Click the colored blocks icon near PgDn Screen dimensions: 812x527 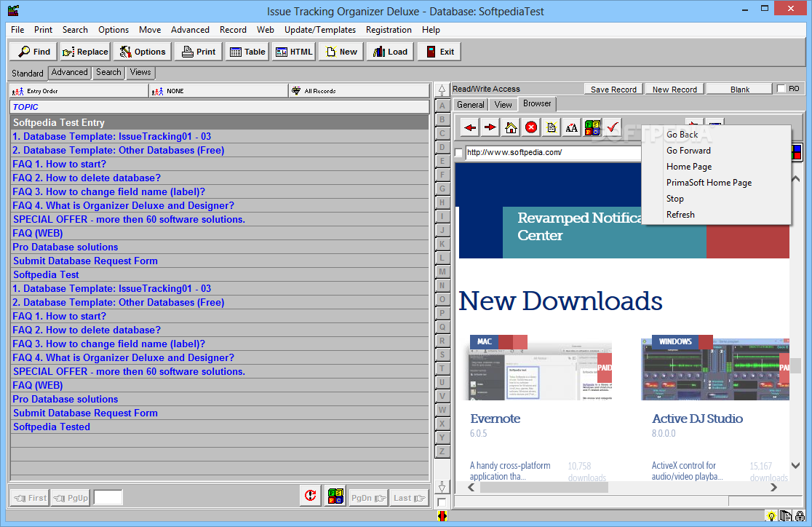335,496
